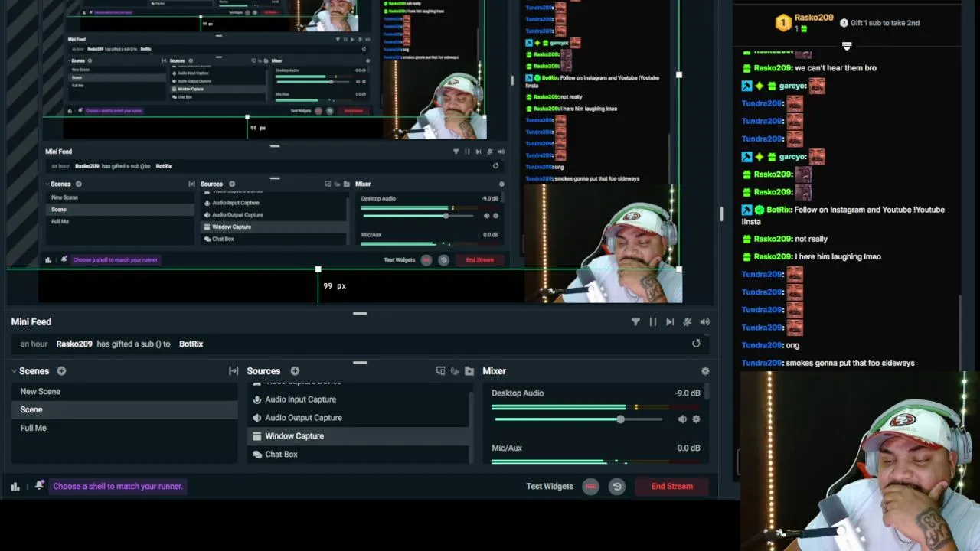Click the -9.0 dB level value
This screenshot has height=551, width=980.
[688, 393]
